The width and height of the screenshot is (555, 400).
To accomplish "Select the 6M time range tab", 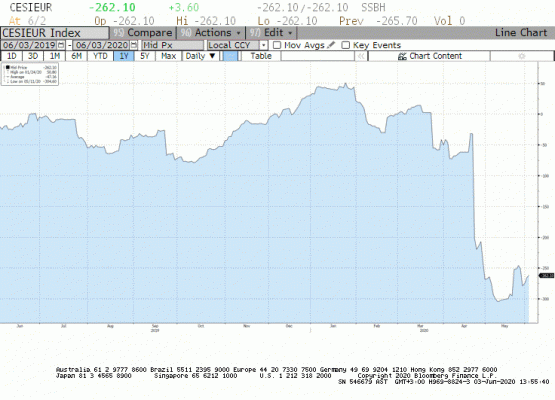I will (x=76, y=56).
